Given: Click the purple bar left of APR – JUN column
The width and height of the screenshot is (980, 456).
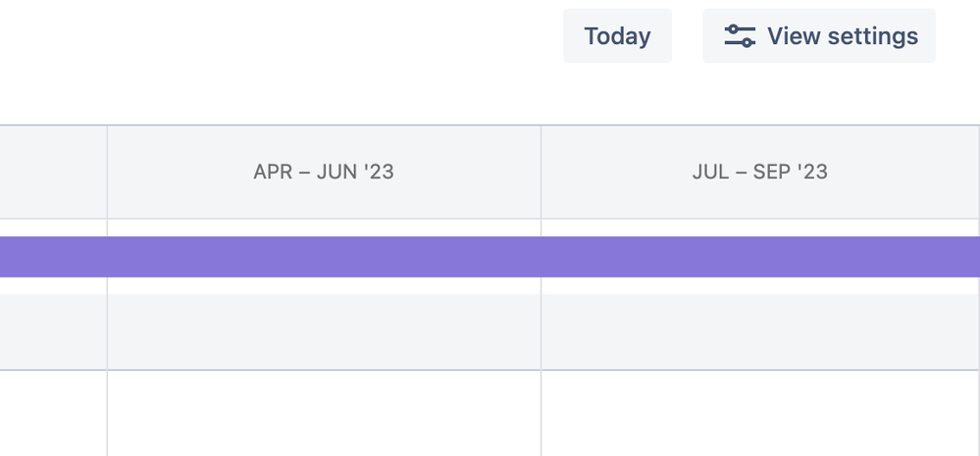Looking at the screenshot, I should (53, 257).
